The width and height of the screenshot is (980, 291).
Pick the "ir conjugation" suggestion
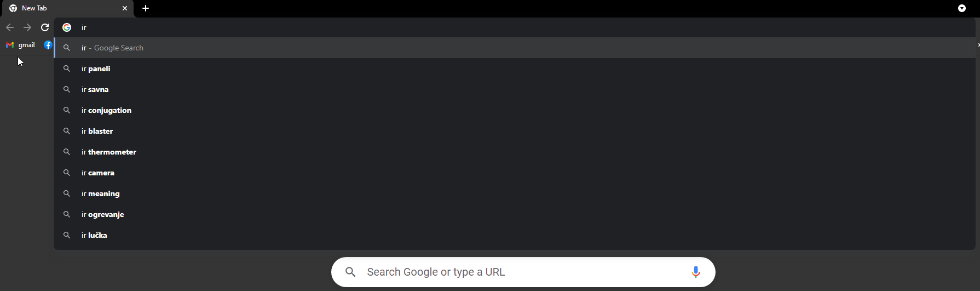coord(515,110)
